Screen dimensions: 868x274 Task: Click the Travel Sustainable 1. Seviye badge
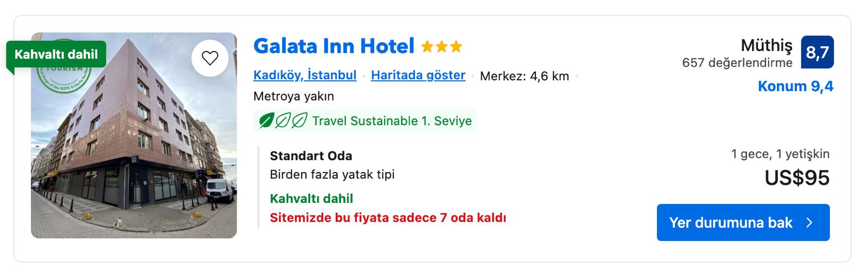point(365,120)
